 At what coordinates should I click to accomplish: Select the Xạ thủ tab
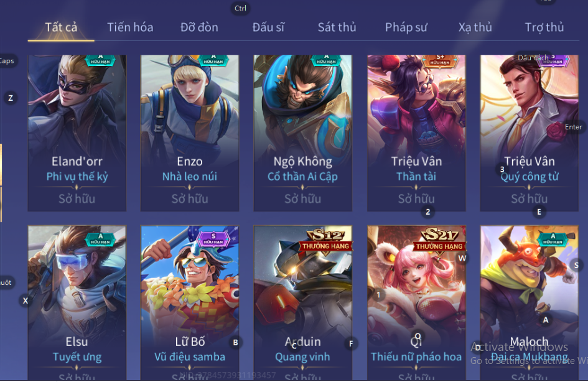[475, 27]
